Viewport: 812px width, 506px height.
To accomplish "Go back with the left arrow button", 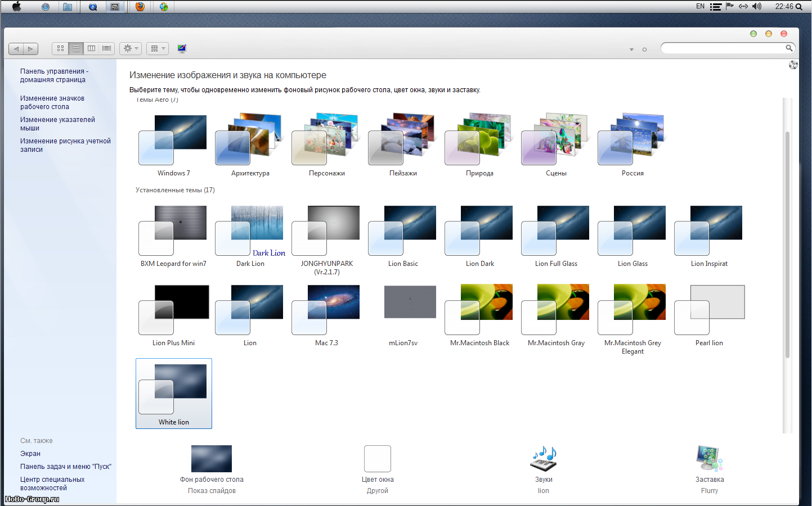I will [16, 49].
